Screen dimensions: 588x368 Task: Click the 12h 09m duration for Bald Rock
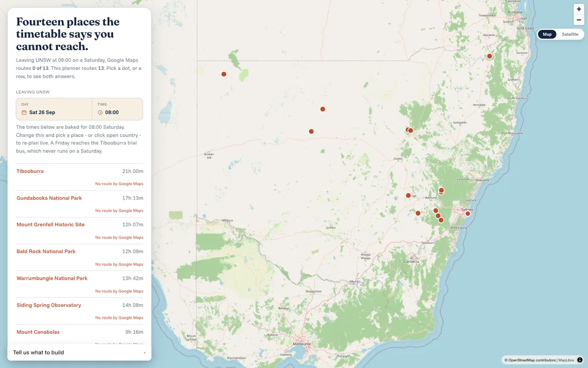pos(133,251)
